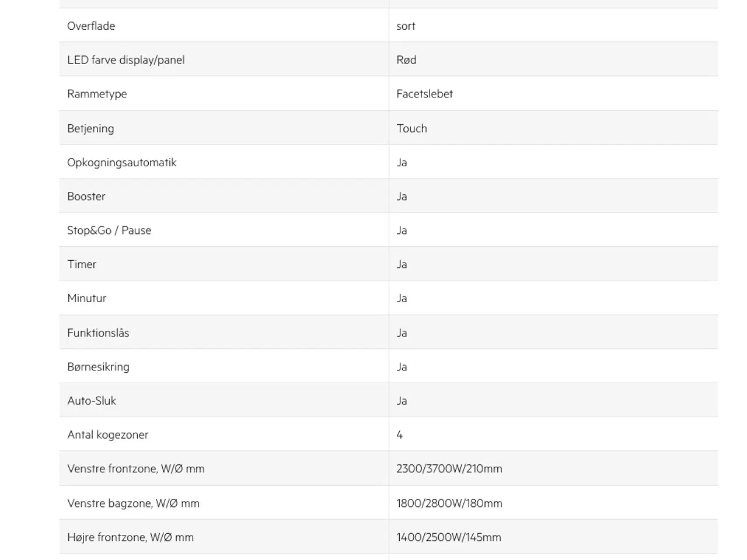747x560 pixels.
Task: Click the "Touch" value for Betjening
Action: pyautogui.click(x=411, y=128)
